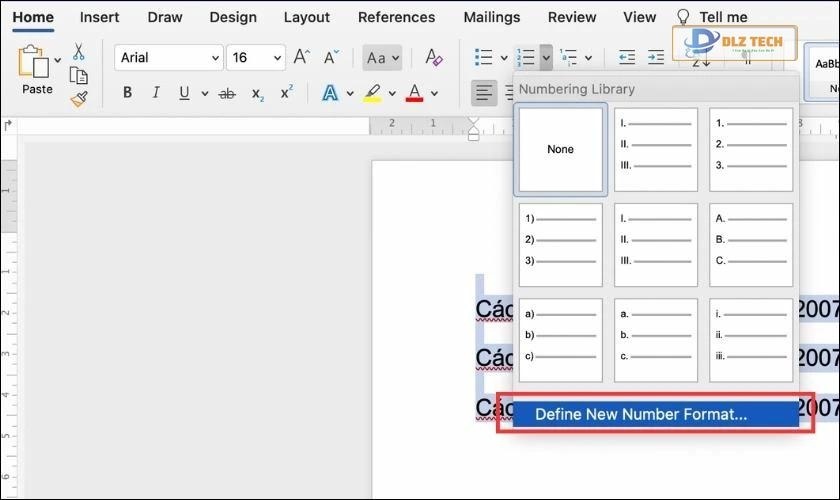Click the increase font size icon

tap(301, 58)
